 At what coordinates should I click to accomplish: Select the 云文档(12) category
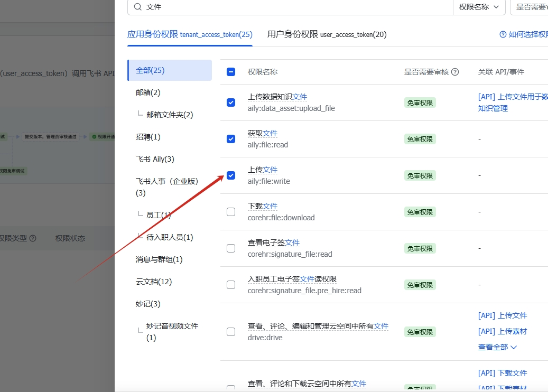coord(154,282)
